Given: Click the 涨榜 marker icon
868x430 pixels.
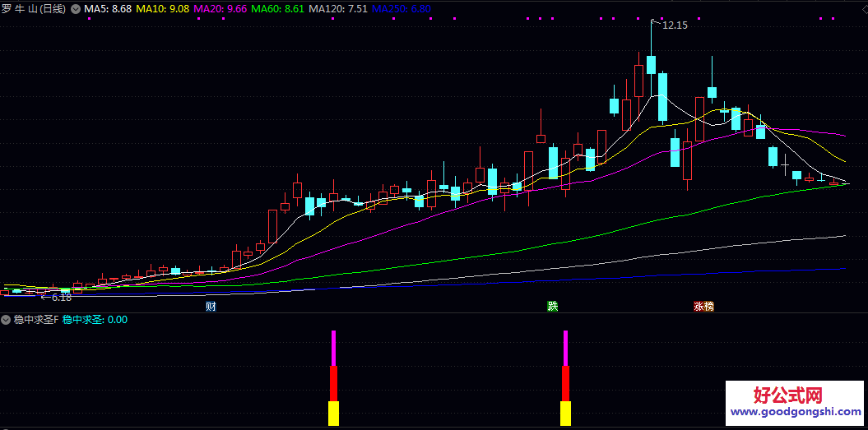Looking at the screenshot, I should tap(703, 307).
